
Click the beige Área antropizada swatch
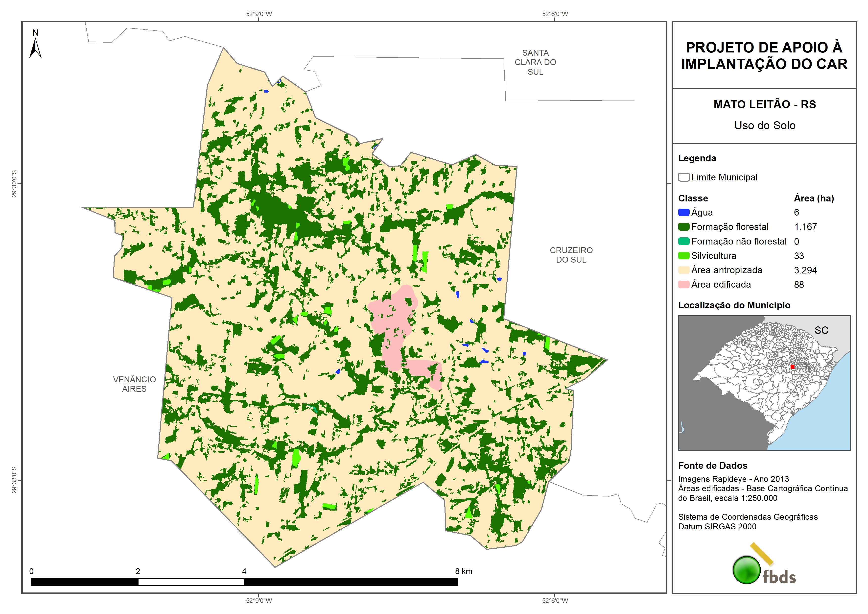coord(683,270)
